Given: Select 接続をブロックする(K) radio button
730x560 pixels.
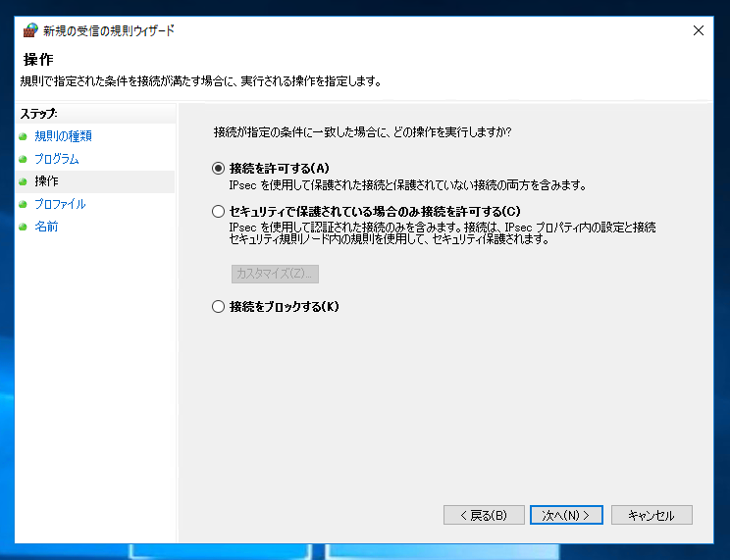Looking at the screenshot, I should click(x=218, y=307).
